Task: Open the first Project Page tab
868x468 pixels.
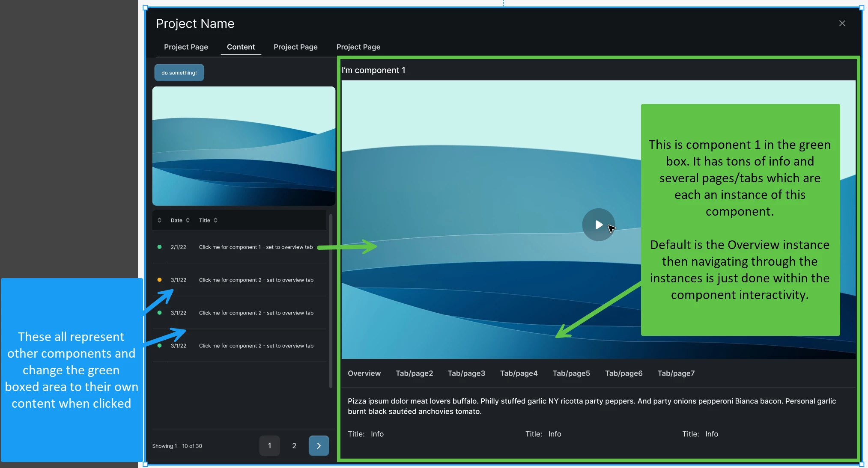Action: point(186,47)
